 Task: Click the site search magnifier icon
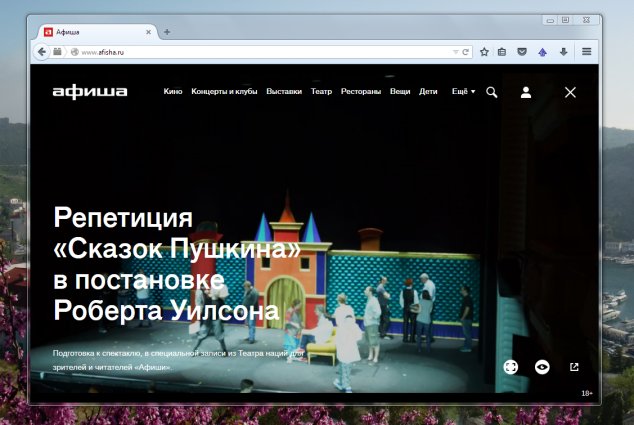492,92
